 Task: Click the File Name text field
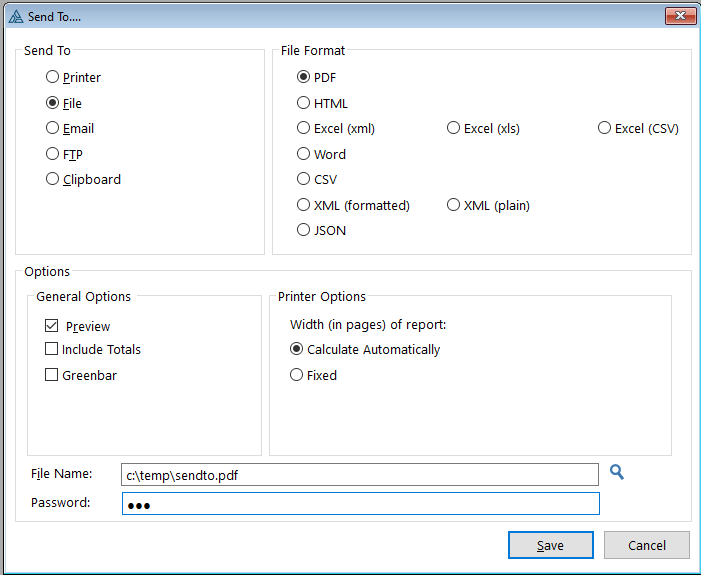(x=360, y=475)
